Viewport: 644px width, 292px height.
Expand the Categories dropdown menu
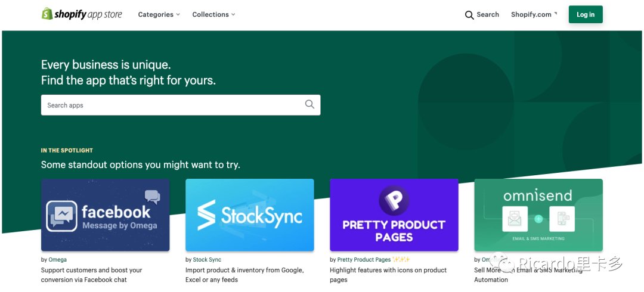point(159,14)
